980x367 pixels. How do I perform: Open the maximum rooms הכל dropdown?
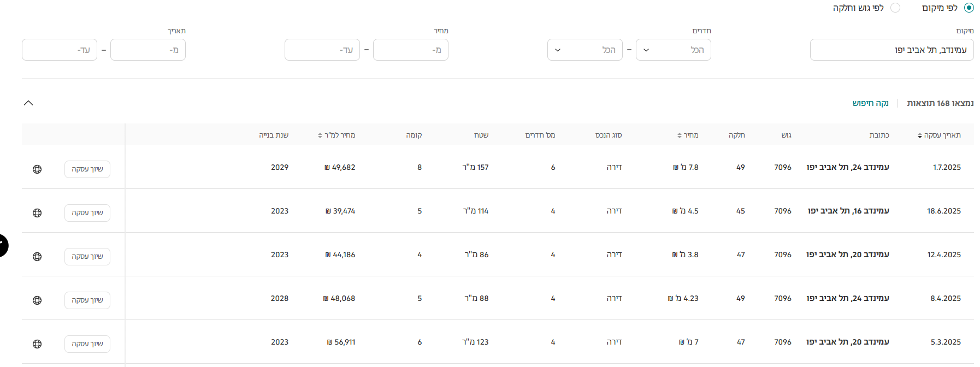[585, 50]
